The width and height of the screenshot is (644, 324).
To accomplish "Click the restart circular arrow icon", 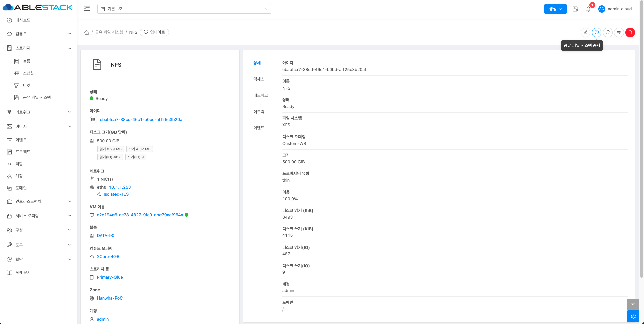I will tap(608, 32).
